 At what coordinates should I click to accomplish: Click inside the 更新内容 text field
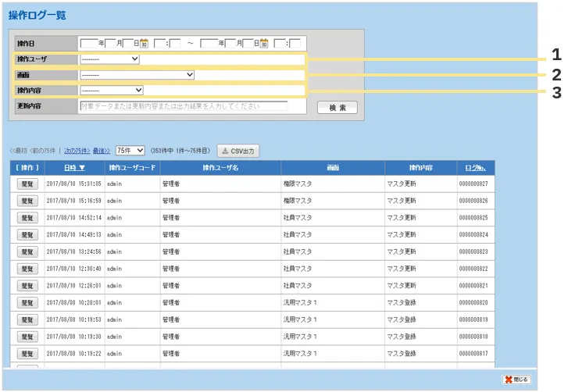[183, 106]
